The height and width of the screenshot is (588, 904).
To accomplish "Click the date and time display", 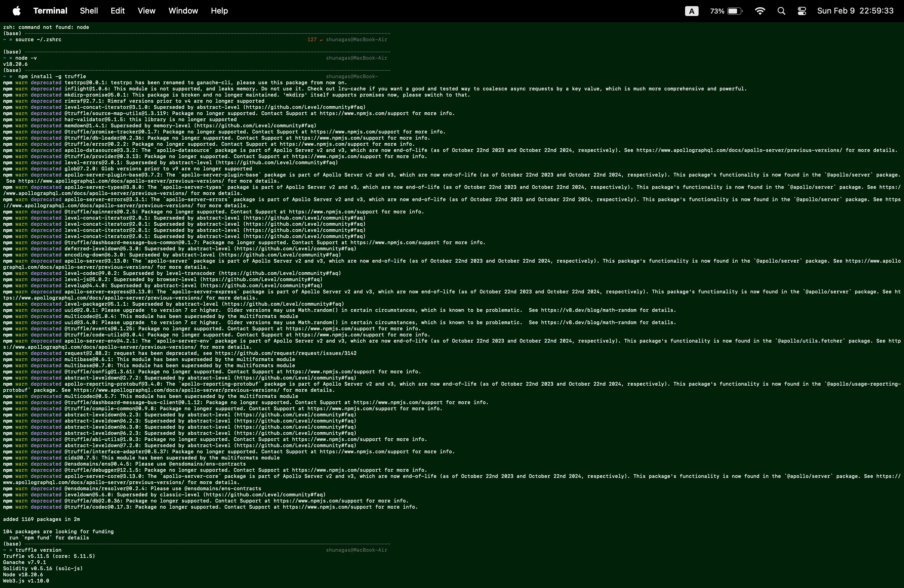I will [x=854, y=11].
